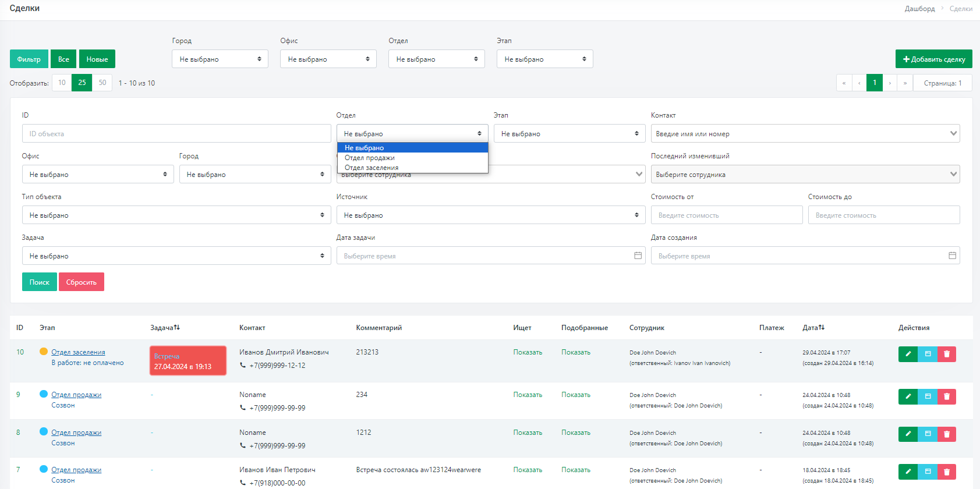Viewport: 980px width, 489px height.
Task: Select current page 1 in pagination
Action: pyautogui.click(x=875, y=83)
